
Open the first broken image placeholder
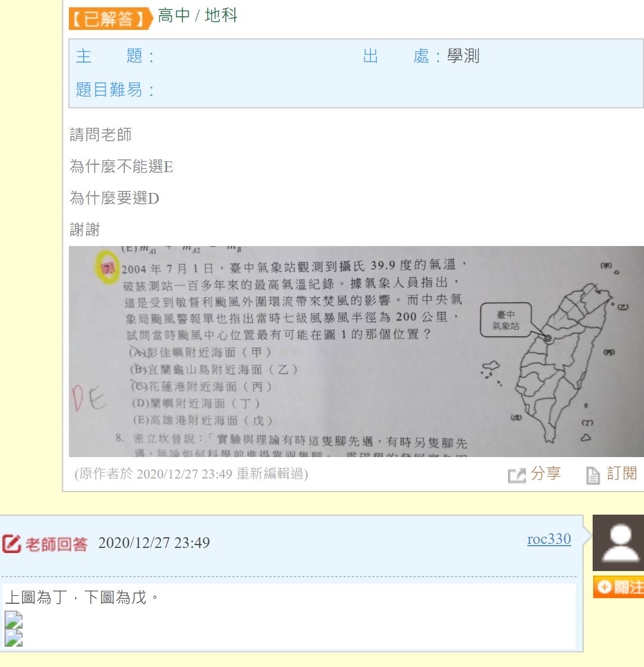click(x=14, y=620)
